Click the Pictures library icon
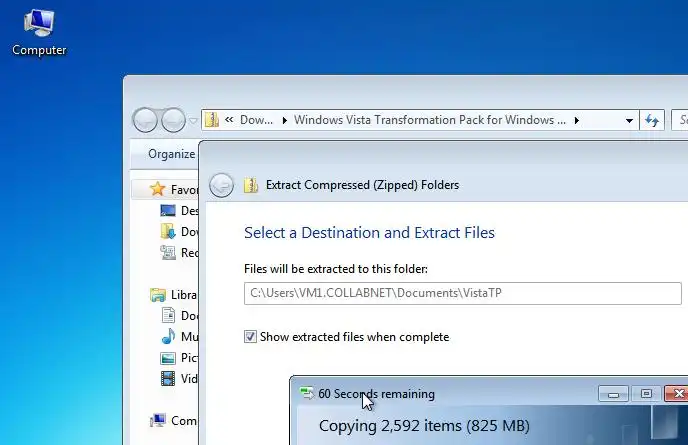 (168, 358)
